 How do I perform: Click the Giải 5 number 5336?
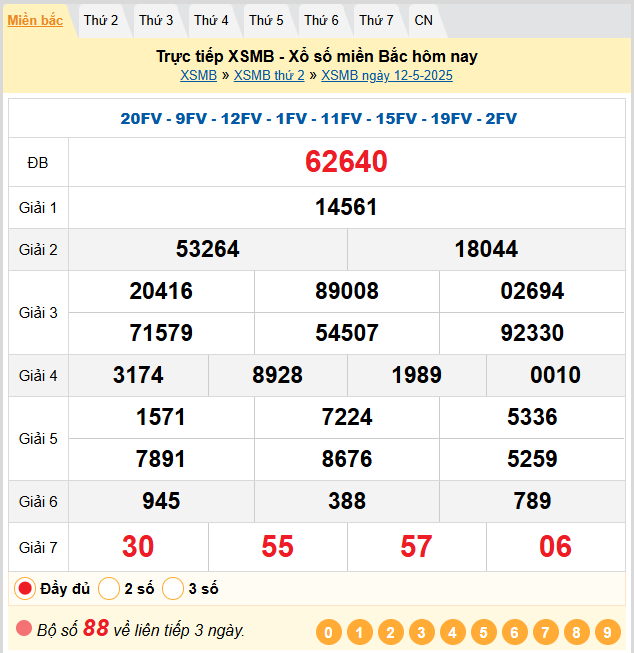coord(532,417)
